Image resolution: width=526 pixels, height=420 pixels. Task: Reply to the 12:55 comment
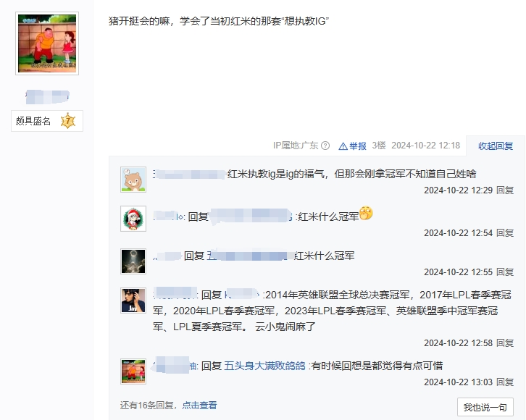click(505, 272)
